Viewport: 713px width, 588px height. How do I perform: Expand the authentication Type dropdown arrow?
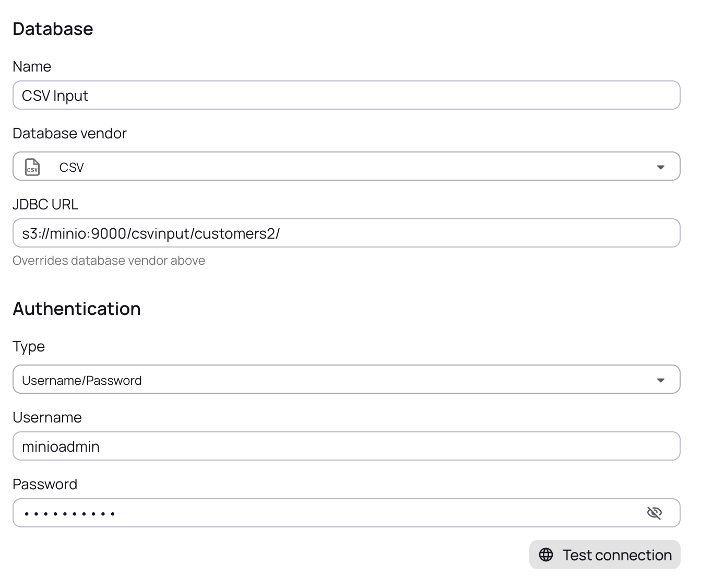click(660, 380)
